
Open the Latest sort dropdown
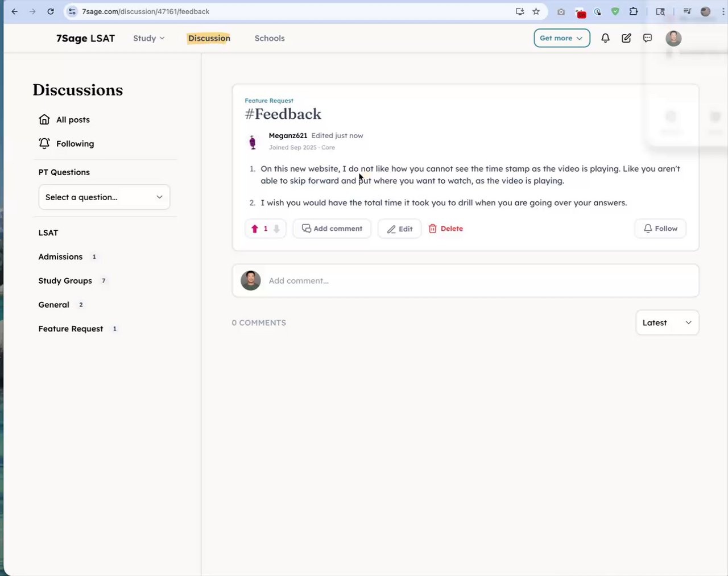[667, 322]
